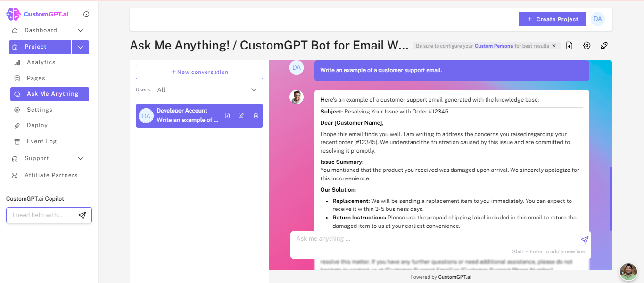The height and width of the screenshot is (283, 644).
Task: Start a New conversation
Action: pos(199,72)
